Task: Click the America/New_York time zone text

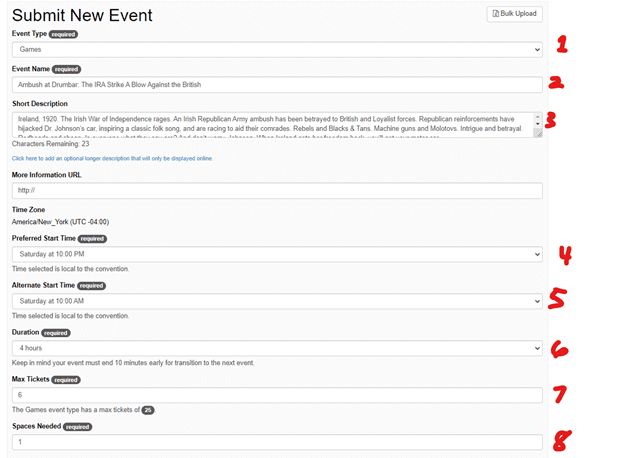Action: (x=58, y=222)
